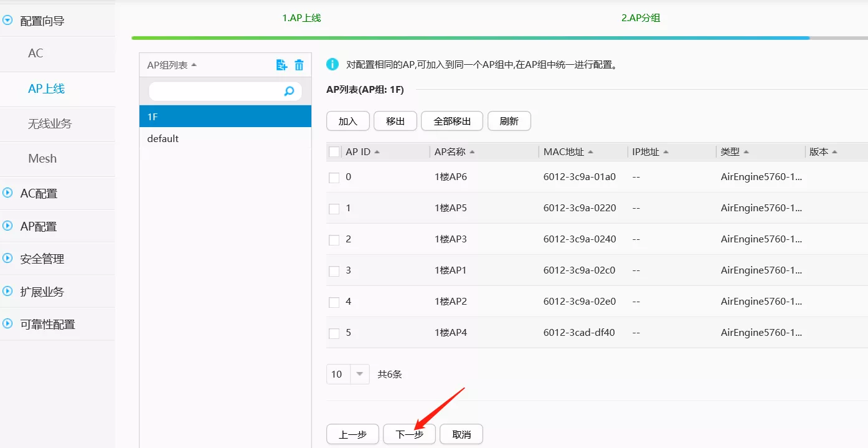This screenshot has width=868, height=448.
Task: Click the delete AP group trash icon
Action: click(x=299, y=65)
